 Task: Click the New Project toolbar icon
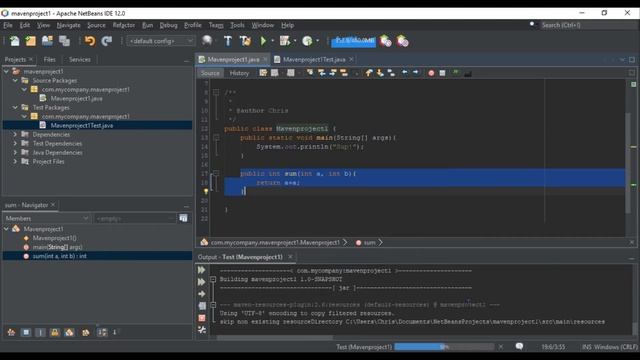pos(31,41)
